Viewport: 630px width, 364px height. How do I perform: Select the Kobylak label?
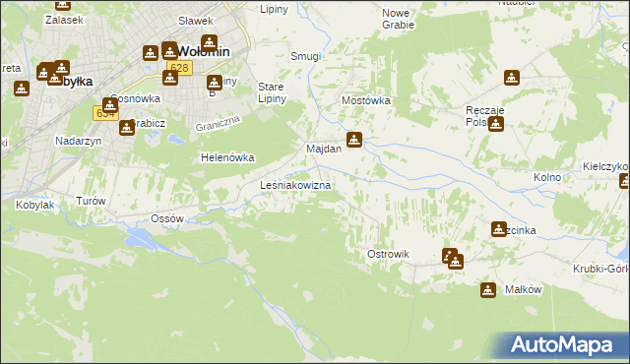35,205
